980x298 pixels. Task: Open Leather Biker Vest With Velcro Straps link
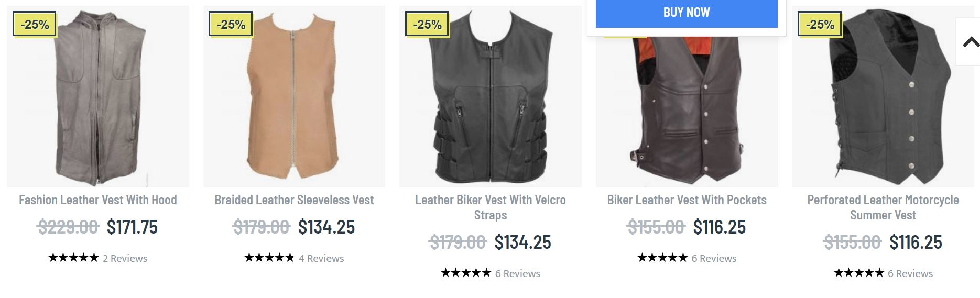pyautogui.click(x=490, y=207)
